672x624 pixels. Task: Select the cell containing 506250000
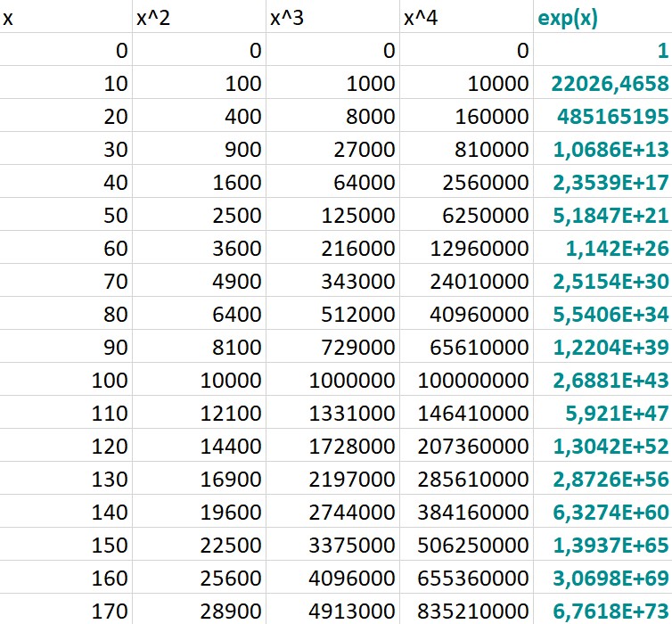point(467,545)
